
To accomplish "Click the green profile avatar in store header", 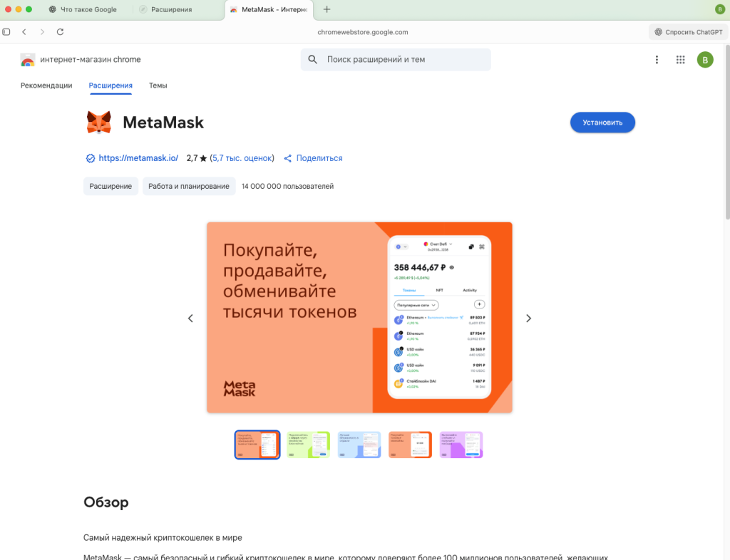I will [705, 60].
